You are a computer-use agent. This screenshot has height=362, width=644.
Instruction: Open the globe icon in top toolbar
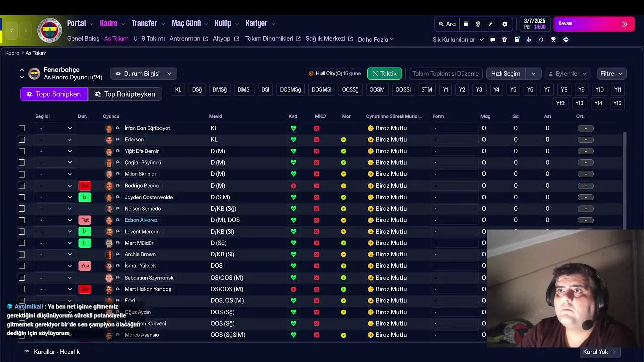click(478, 24)
